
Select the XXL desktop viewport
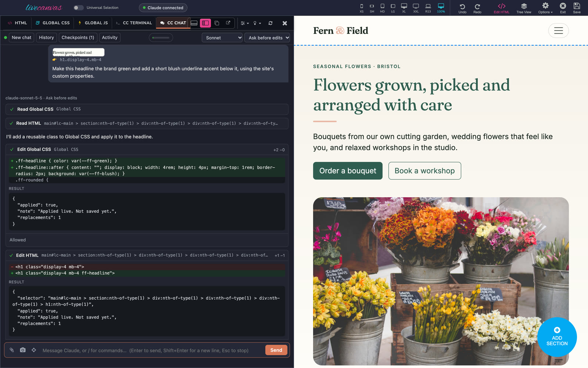click(416, 8)
